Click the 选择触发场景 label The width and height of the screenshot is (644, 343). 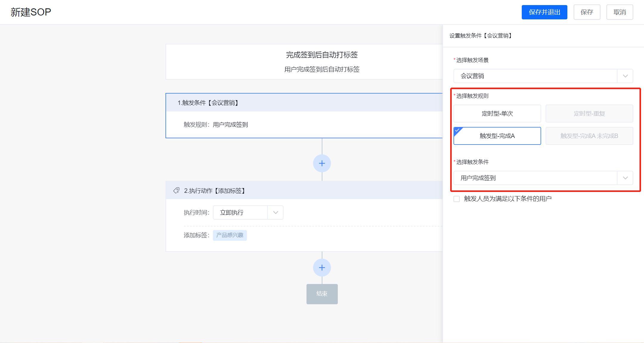(x=472, y=60)
